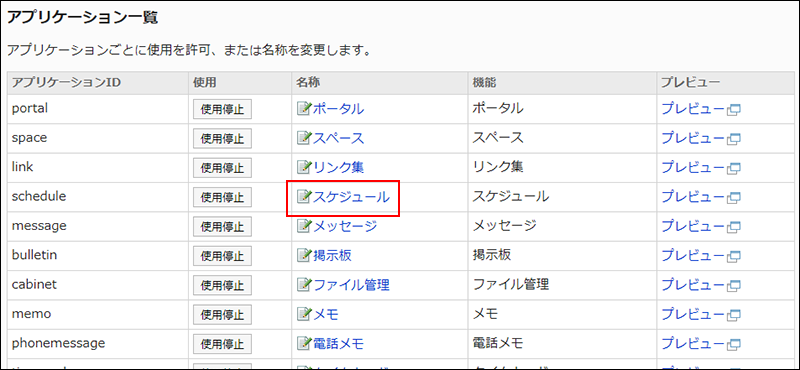Click the edit icon beside 電話メモ link
Viewport: 800px width, 370px height.
(304, 343)
